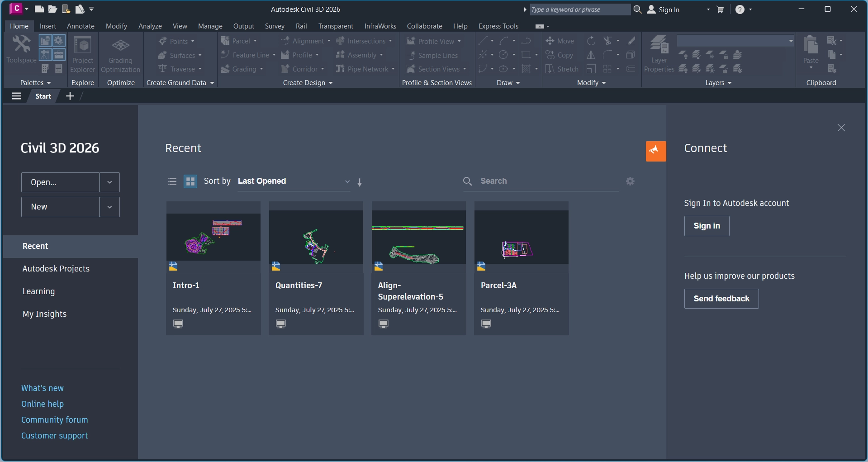868x462 pixels.
Task: Expand the New button dropdown arrow
Action: pos(109,207)
